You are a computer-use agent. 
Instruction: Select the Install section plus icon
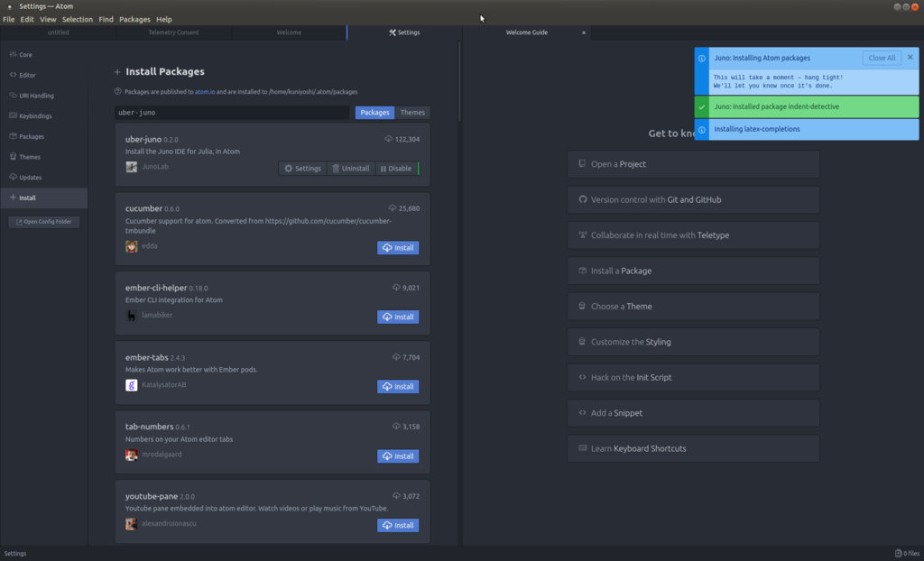pyautogui.click(x=12, y=197)
